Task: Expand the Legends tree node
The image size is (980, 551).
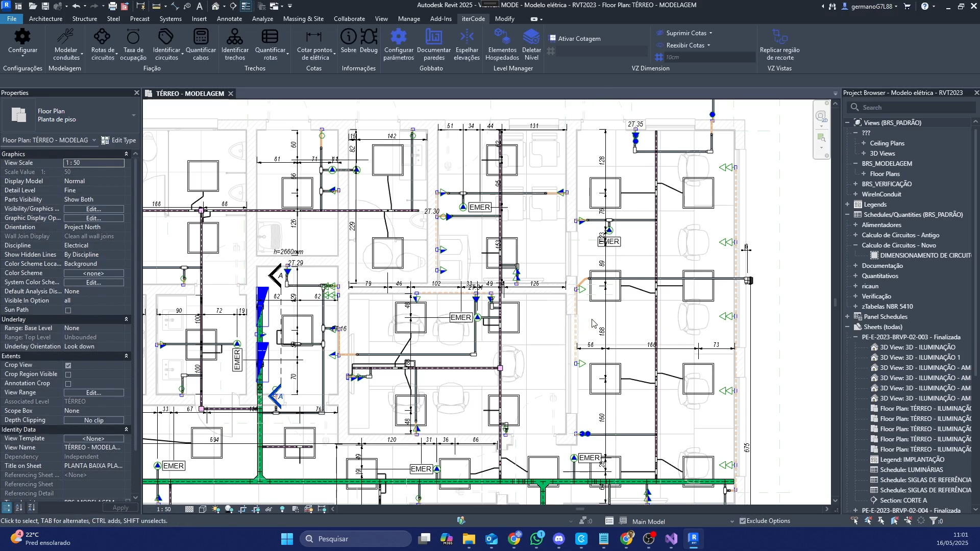Action: point(847,205)
